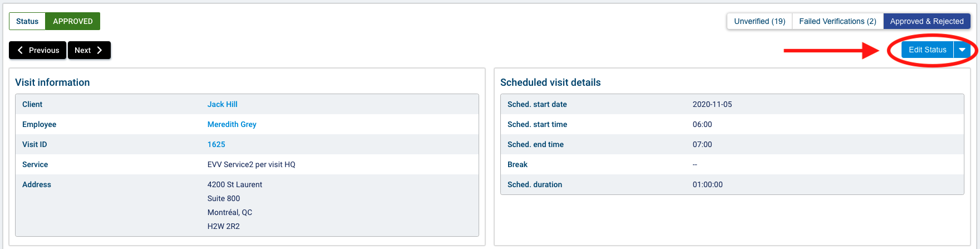Screen dimensions: 980x249
Task: Open Visit ID 1625 link
Action: (x=216, y=144)
